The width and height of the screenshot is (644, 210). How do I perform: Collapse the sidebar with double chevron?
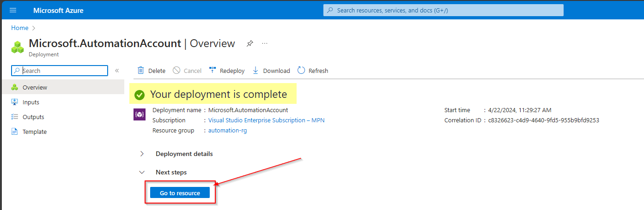pyautogui.click(x=117, y=71)
